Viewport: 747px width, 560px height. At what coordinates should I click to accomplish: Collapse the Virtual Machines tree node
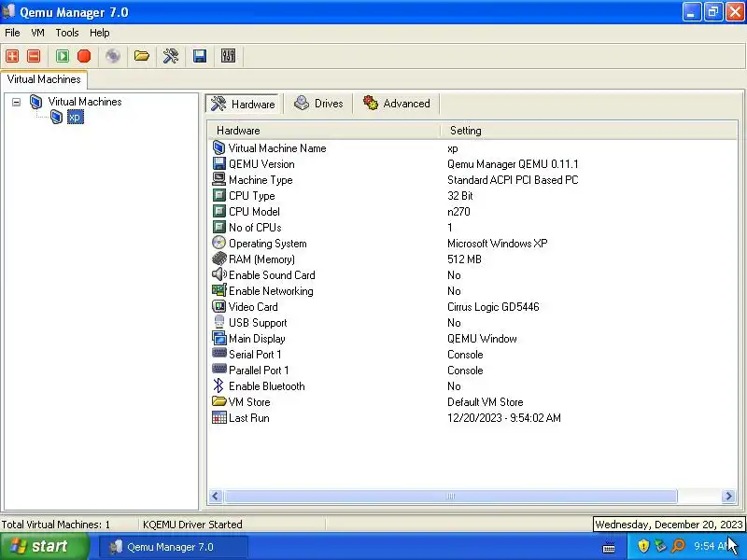[16, 102]
